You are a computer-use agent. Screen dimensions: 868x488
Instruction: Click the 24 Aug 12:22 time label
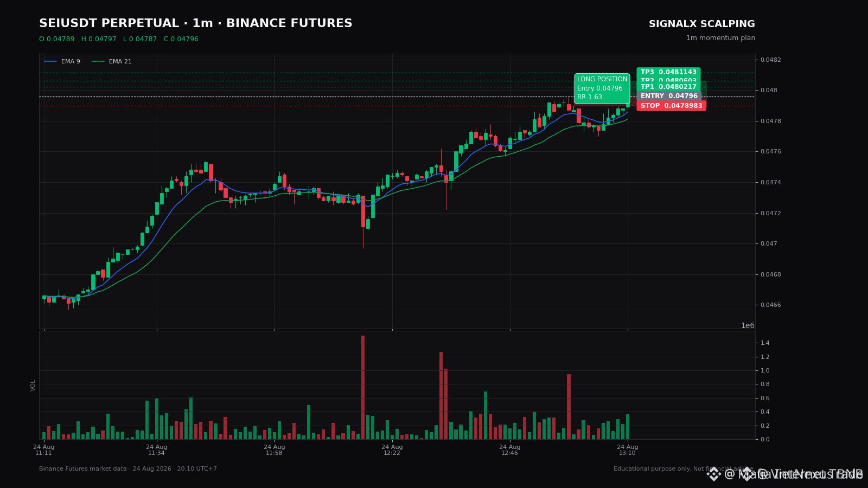392,450
